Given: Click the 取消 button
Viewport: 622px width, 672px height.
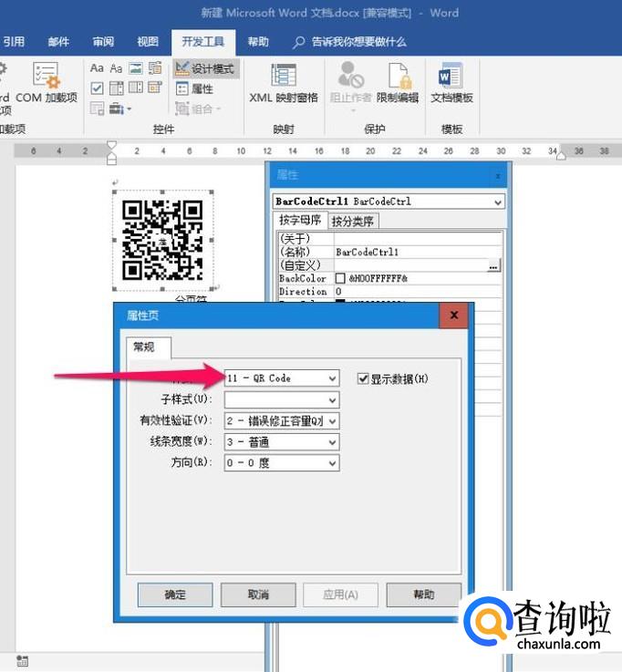Looking at the screenshot, I should (258, 594).
